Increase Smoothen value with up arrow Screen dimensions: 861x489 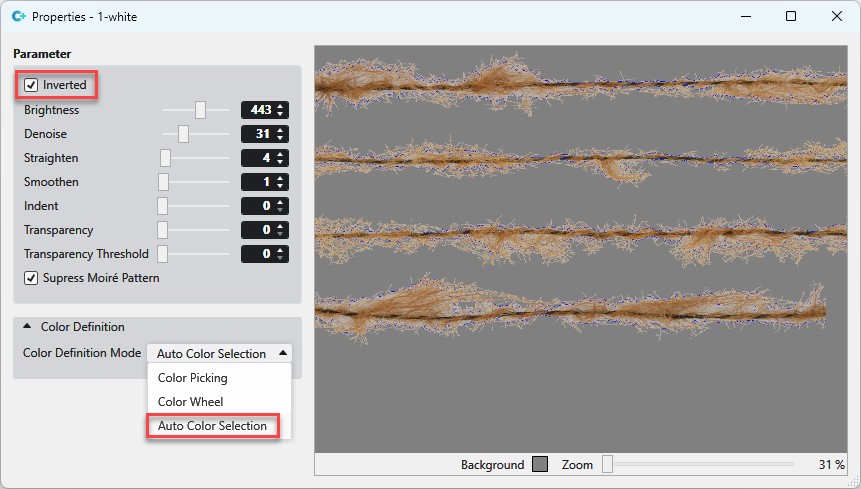coord(281,178)
